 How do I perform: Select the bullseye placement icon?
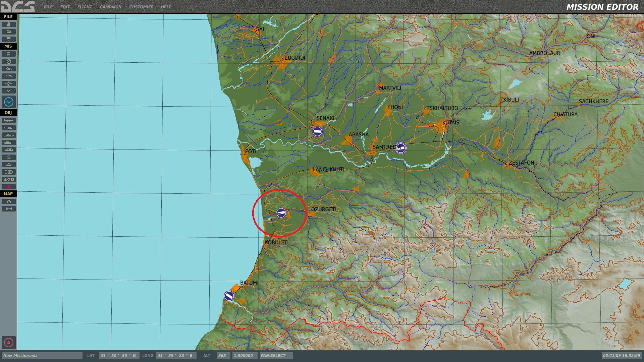point(9,165)
